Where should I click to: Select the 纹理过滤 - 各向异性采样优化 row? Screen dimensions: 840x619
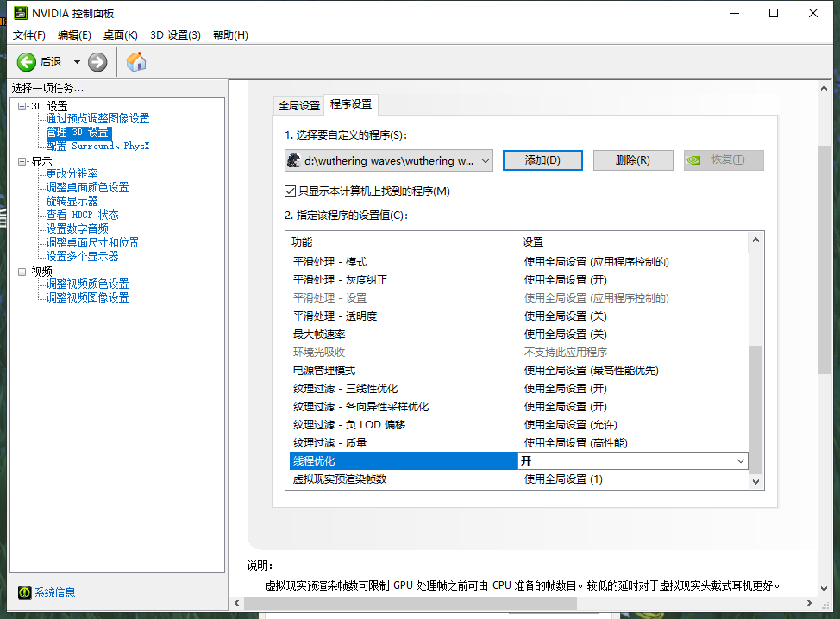point(518,407)
